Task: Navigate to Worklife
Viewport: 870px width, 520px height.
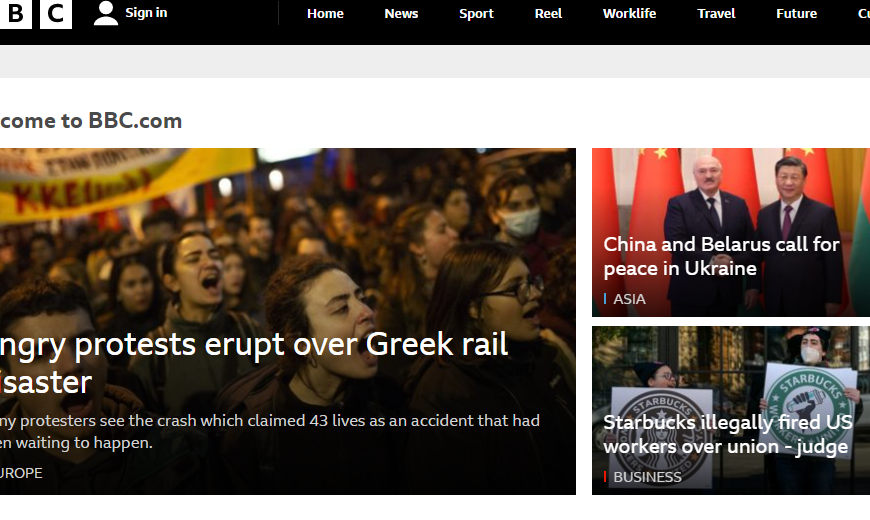Action: pos(629,13)
